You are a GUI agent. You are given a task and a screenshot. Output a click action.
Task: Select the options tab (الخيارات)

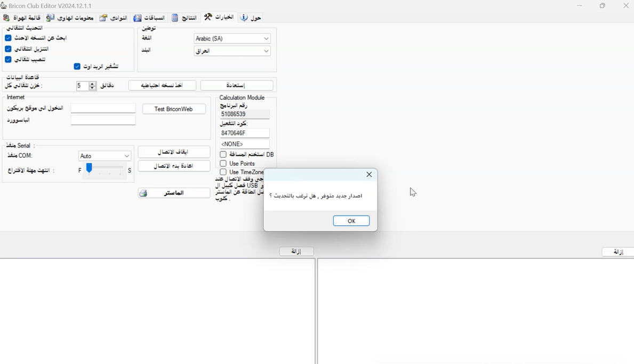point(219,17)
